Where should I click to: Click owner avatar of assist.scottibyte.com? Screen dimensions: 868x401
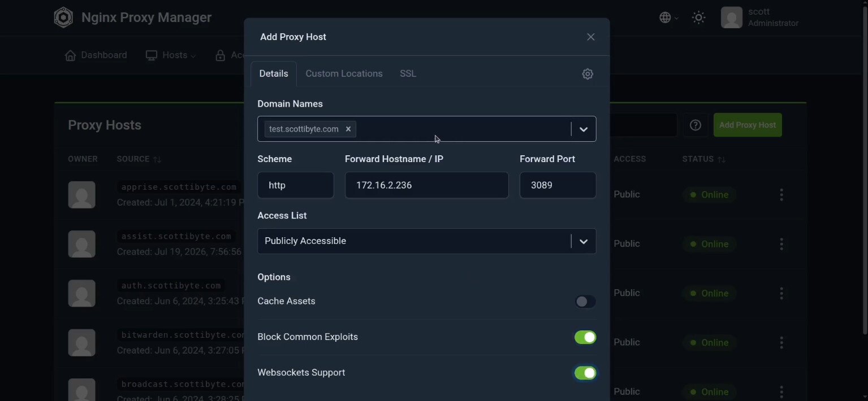tap(82, 244)
